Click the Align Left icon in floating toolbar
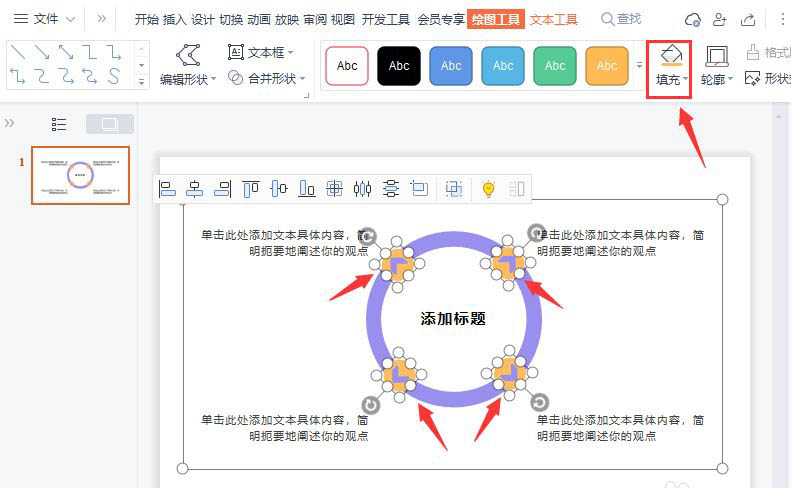Viewport: 791px width, 488px height. click(x=168, y=188)
